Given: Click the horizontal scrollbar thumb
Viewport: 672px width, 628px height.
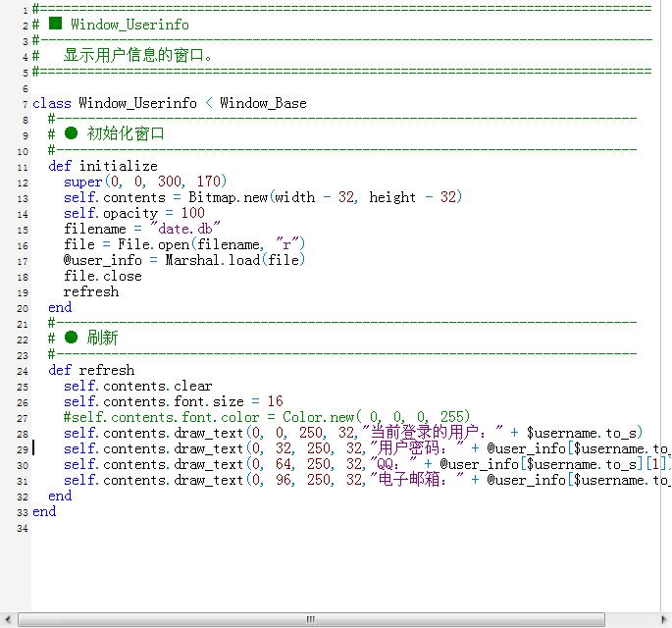Looking at the screenshot, I should pos(312,619).
